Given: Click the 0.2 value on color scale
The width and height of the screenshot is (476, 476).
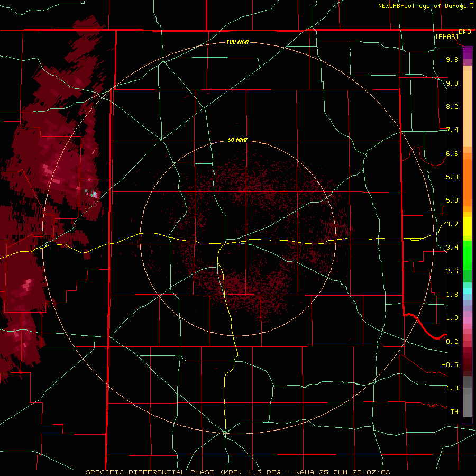Looking at the screenshot, I should click(x=452, y=342).
